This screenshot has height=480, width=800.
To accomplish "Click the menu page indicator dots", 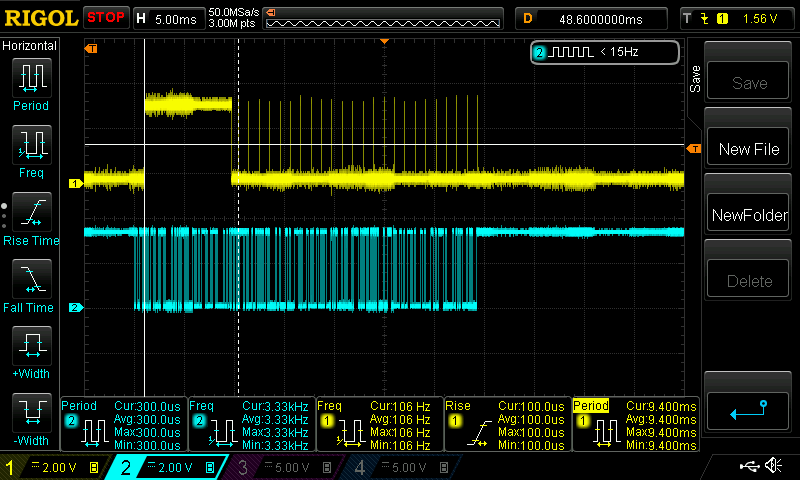I will pyautogui.click(x=4, y=216).
